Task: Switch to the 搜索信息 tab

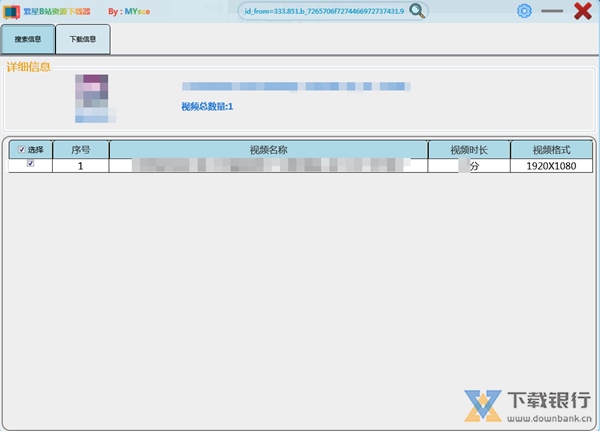Action: pos(28,40)
